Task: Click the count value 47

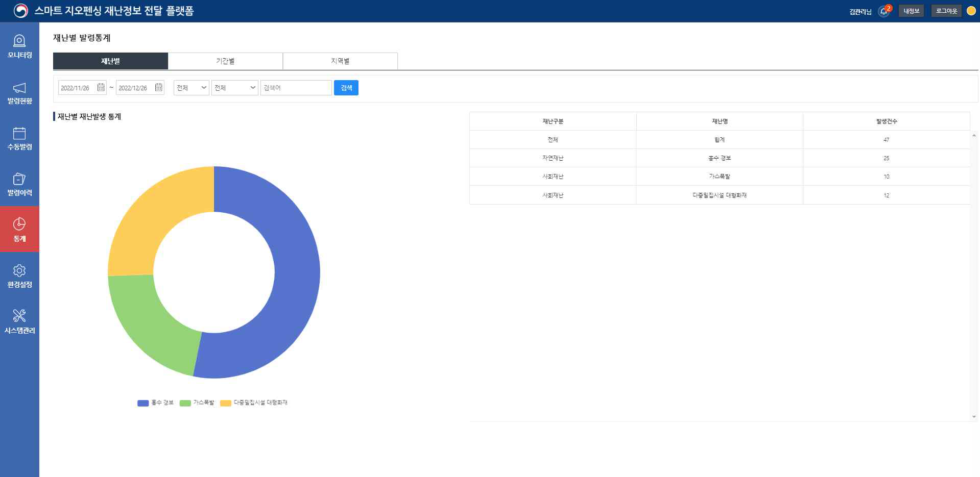Action: coord(887,140)
